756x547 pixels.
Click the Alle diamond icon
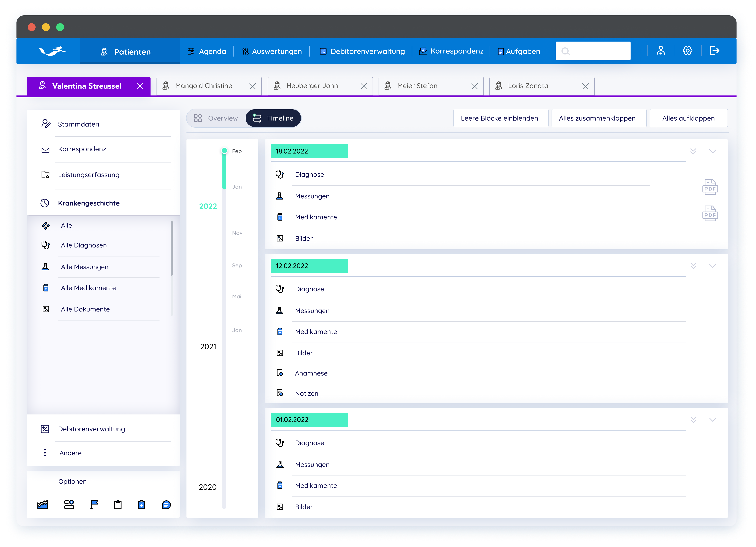point(46,226)
